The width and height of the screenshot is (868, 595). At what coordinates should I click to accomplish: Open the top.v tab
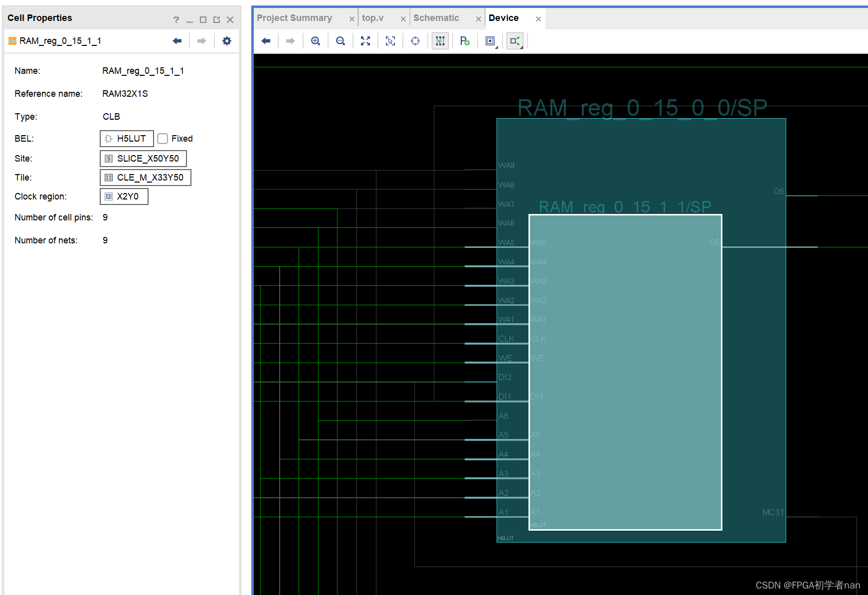pyautogui.click(x=372, y=17)
